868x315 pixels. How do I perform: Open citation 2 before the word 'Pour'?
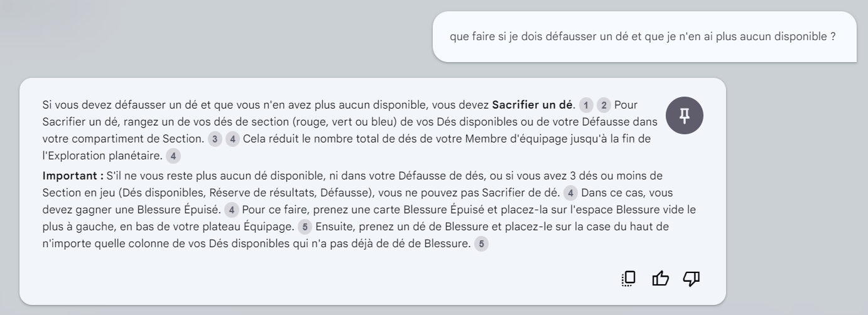(604, 104)
